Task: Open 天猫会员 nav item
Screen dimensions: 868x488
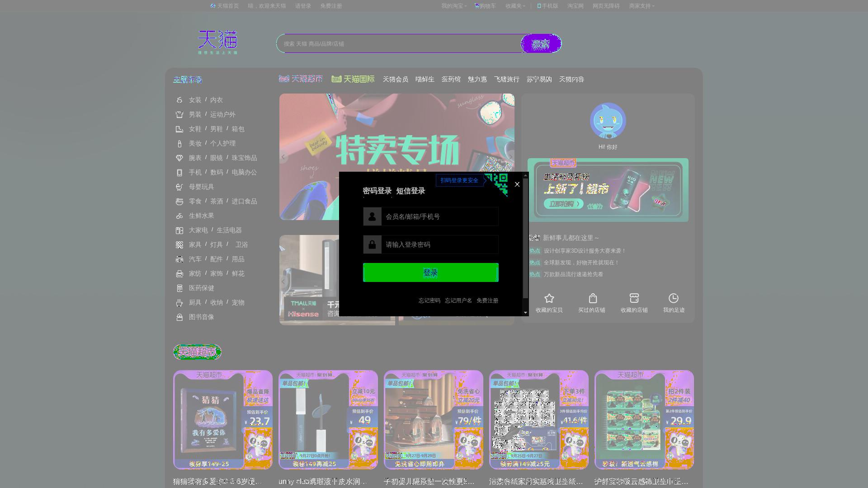Action: point(396,79)
